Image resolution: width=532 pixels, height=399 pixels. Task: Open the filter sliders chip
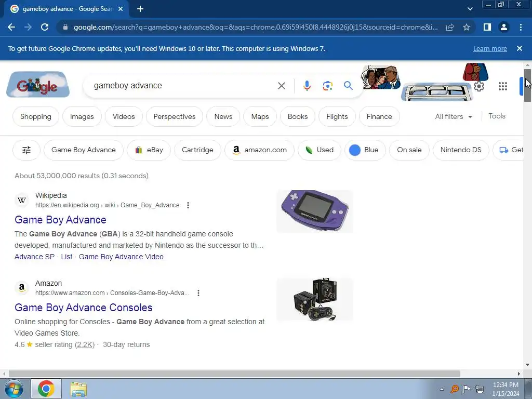[x=26, y=150]
